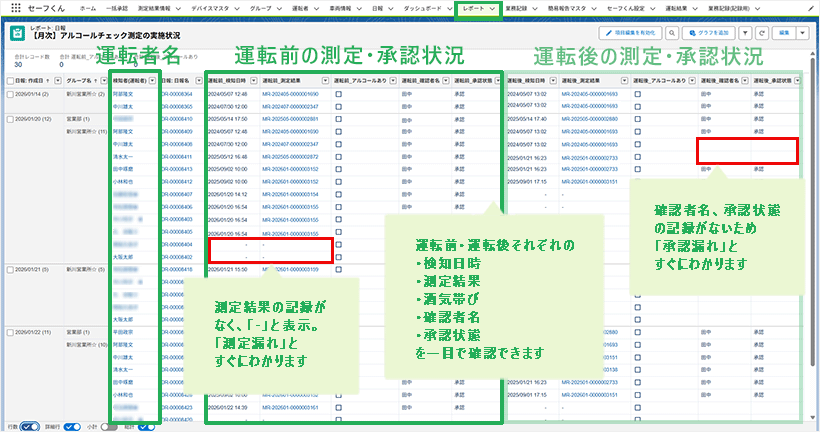Check the 2026/01/14 group checkbox
Viewport: 820px width, 432px height.
(x=10, y=94)
